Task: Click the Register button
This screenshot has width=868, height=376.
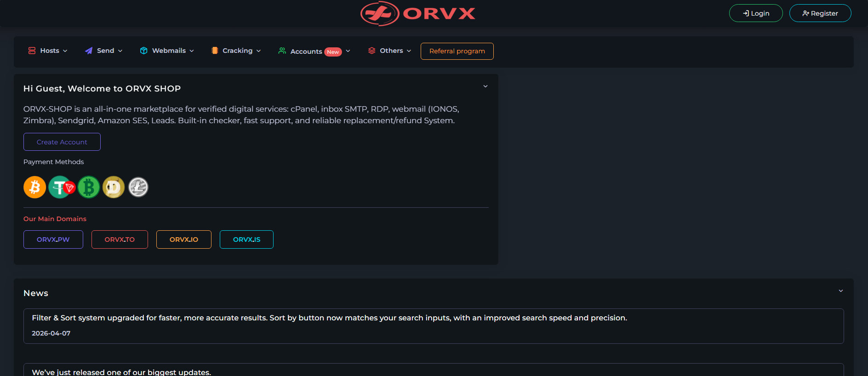Action: click(x=820, y=13)
